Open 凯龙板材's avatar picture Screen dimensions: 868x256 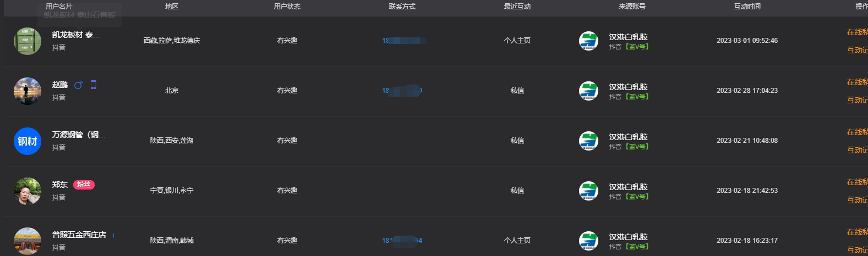pyautogui.click(x=28, y=41)
